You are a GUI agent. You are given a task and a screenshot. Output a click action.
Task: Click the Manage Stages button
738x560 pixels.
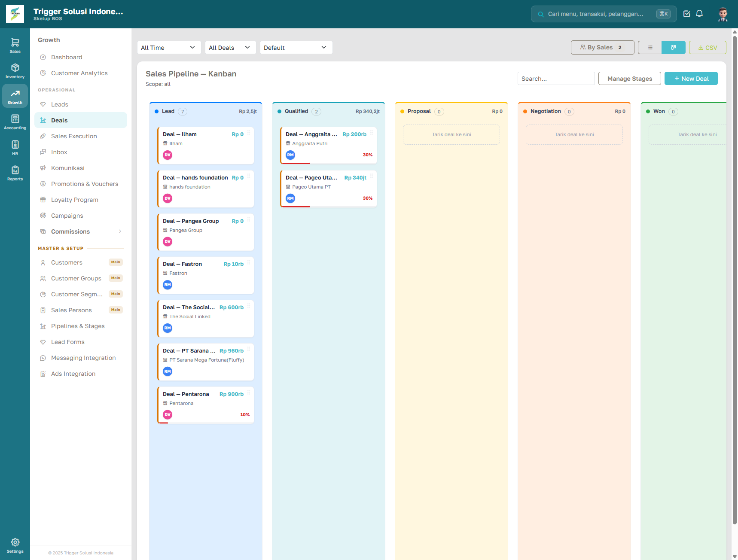629,79
